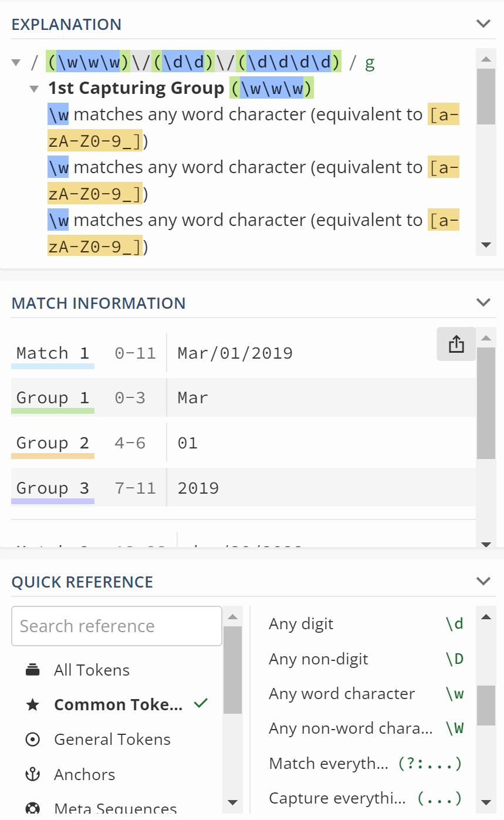Collapse the 1st Capturing Group tree node
Image resolution: width=504 pixels, height=820 pixels.
click(35, 89)
